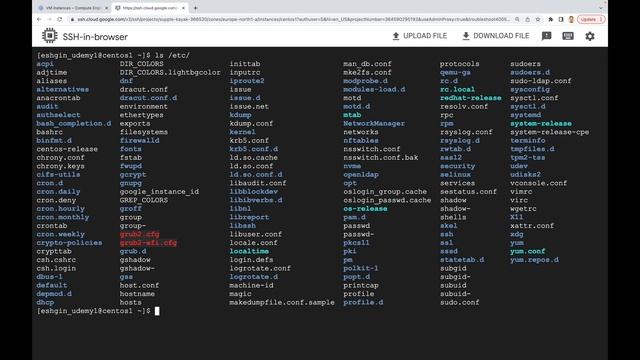Go back in the browser

39,19
